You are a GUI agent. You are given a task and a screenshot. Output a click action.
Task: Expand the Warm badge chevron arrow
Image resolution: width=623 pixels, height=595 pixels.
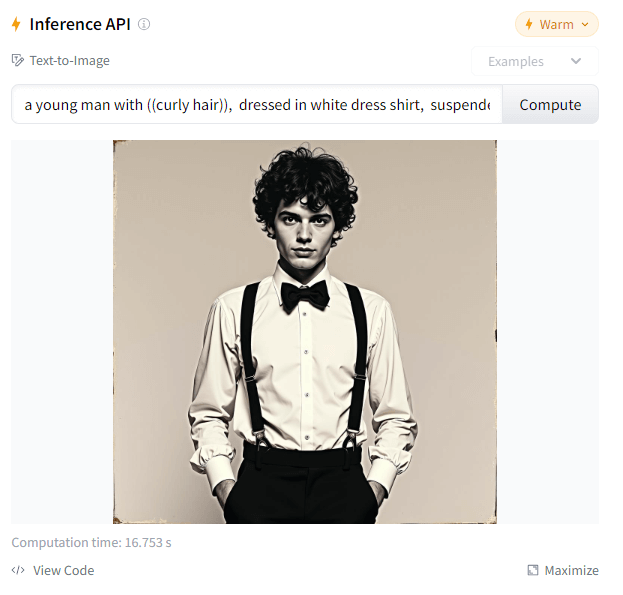point(585,24)
